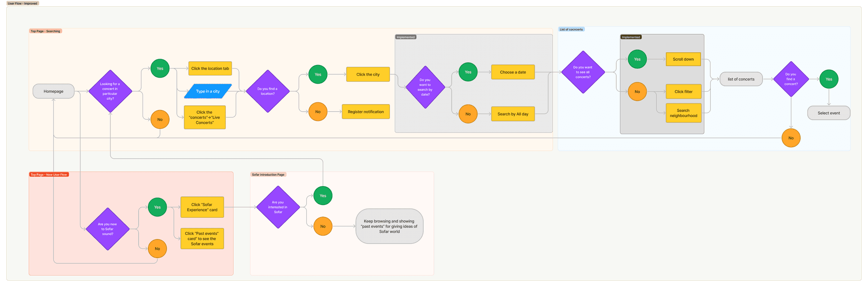Select the grey "list of concerts" node
868x287 pixels.
click(741, 79)
